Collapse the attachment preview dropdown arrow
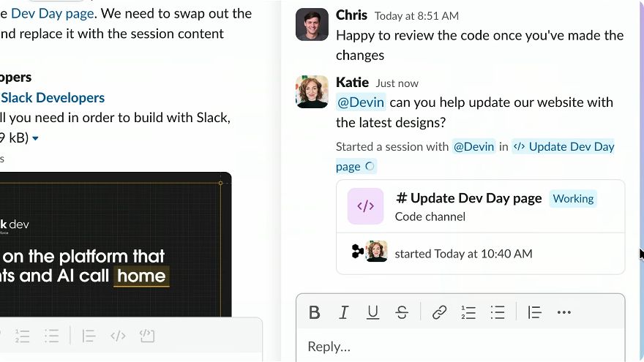Screen dimensions: 644x362 [35, 138]
